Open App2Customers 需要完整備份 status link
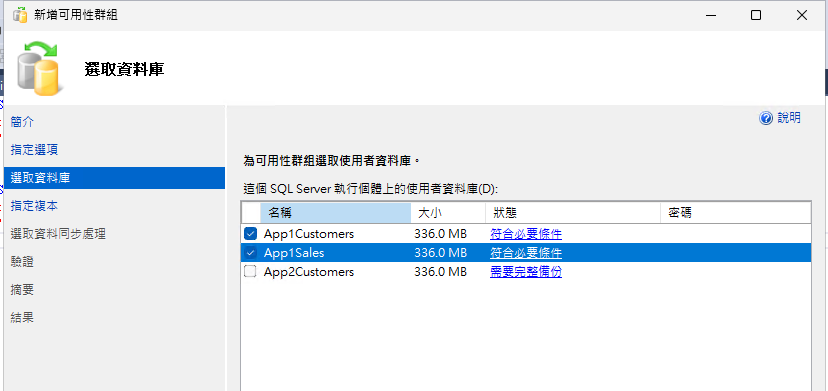828x391 pixels. [526, 272]
